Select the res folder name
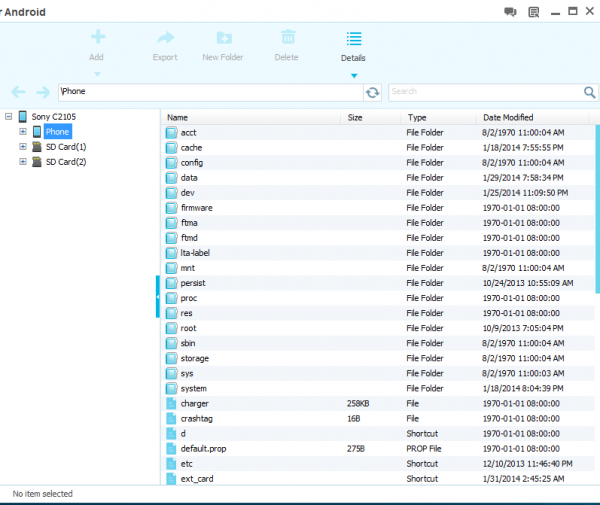Viewport: 600px width, 505px height. click(x=186, y=313)
